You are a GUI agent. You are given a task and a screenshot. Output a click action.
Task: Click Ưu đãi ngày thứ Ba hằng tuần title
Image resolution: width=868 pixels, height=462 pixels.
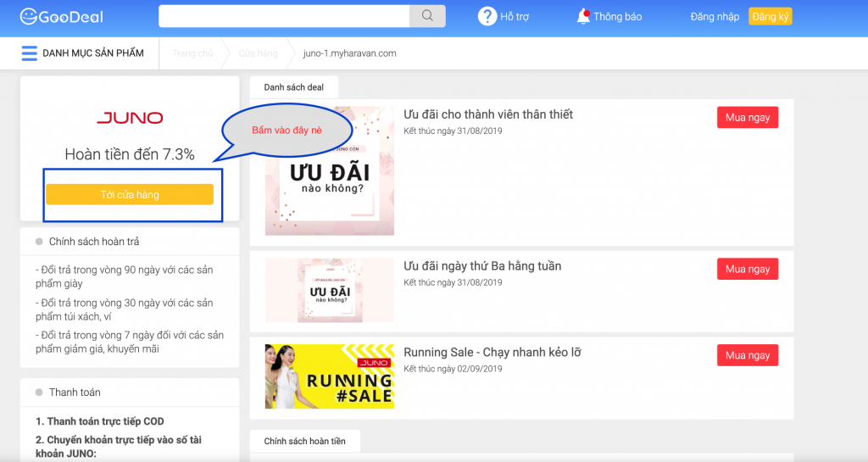coord(482,266)
